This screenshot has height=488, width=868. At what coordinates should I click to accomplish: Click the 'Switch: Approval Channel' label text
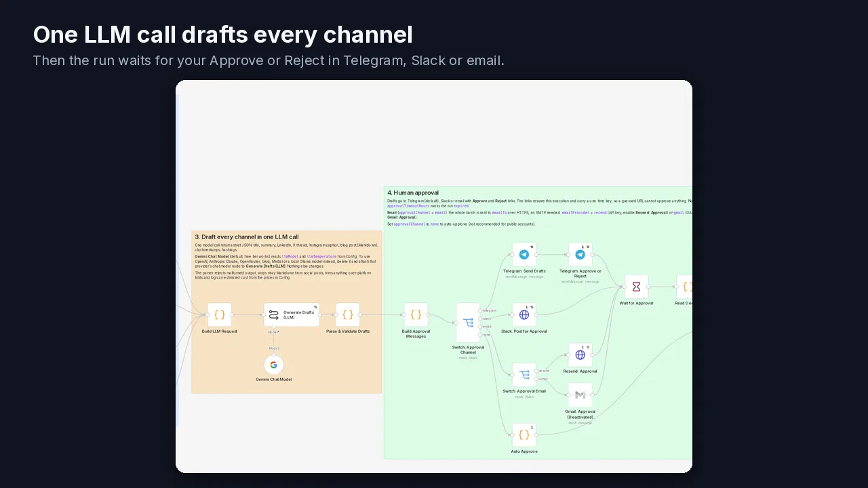point(468,350)
